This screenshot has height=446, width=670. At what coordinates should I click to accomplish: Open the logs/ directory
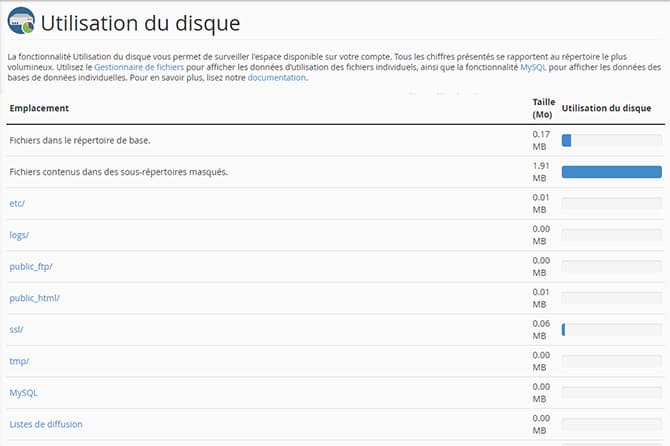pos(19,235)
